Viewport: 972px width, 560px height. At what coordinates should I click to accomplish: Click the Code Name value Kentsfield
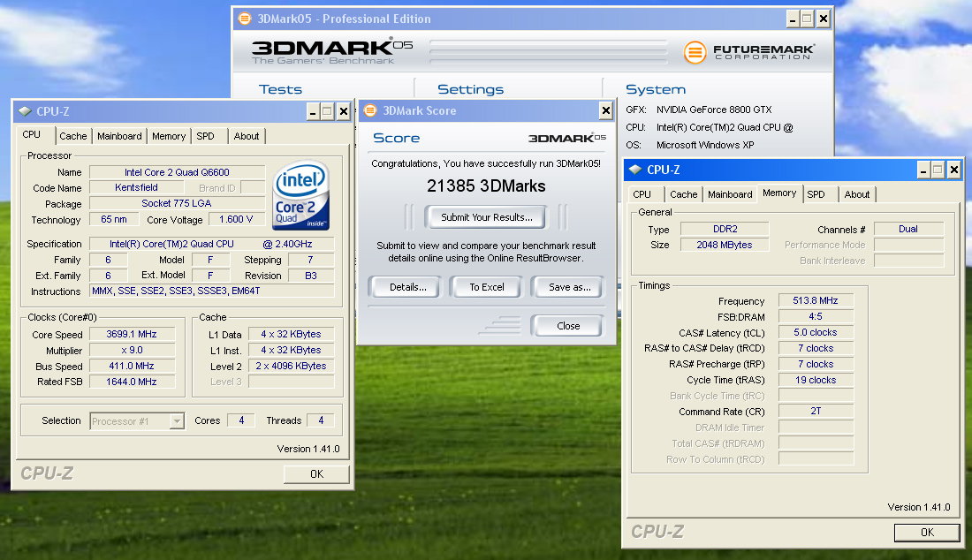pos(136,188)
